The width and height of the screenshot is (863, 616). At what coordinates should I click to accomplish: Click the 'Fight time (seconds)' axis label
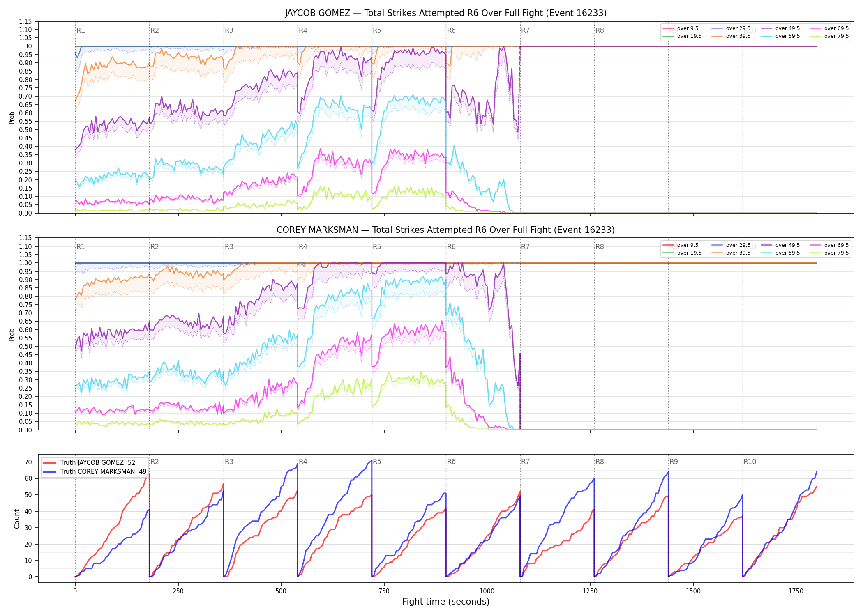coord(446,602)
